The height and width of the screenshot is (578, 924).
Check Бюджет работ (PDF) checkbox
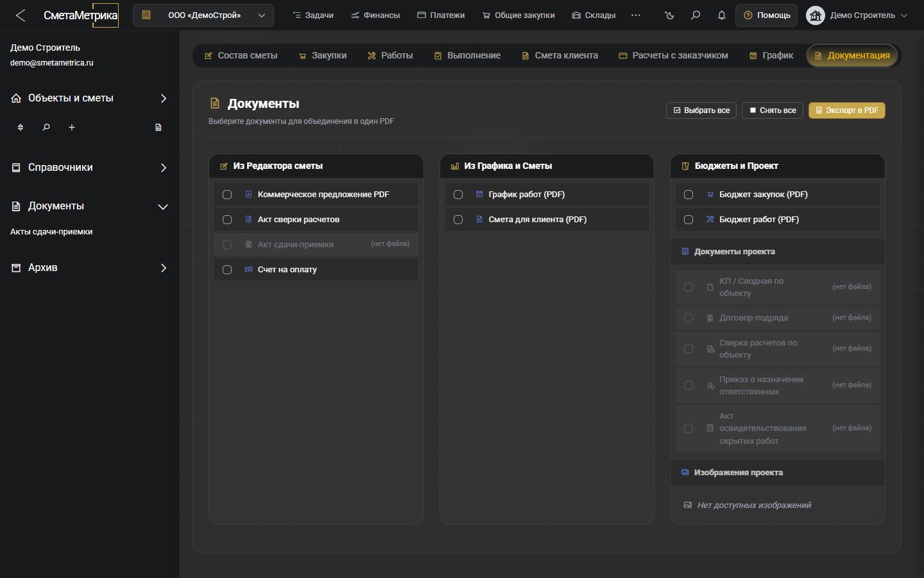(x=689, y=220)
